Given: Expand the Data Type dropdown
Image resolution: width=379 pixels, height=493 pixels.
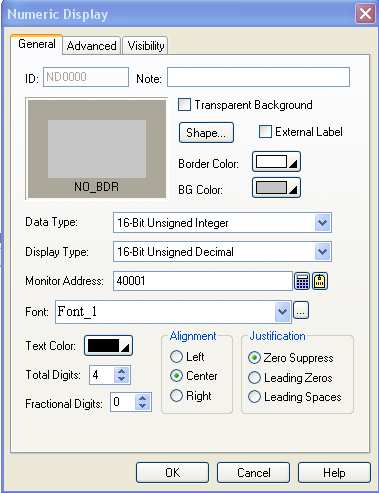Looking at the screenshot, I should pos(322,223).
